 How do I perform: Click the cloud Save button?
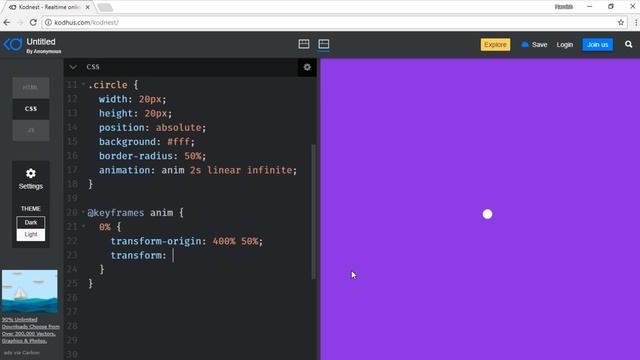[534, 44]
